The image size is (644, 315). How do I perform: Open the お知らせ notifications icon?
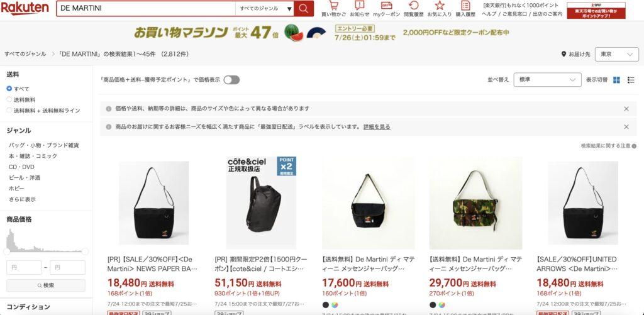click(x=359, y=6)
